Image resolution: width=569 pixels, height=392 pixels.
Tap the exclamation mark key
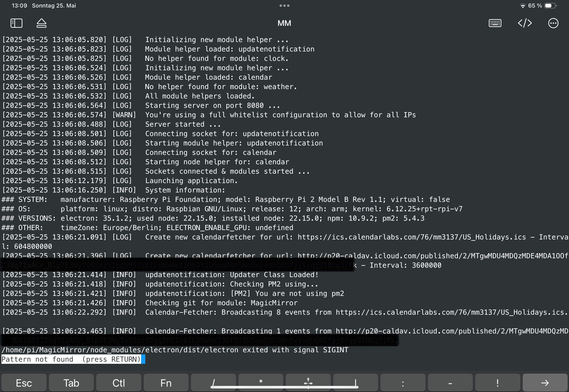pos(497,383)
